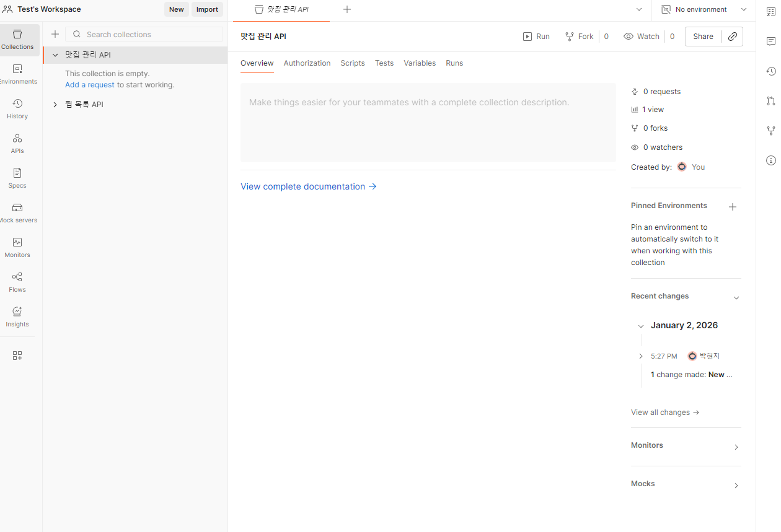This screenshot has height=532, width=781.
Task: Click the 1 view stat
Action: point(648,110)
